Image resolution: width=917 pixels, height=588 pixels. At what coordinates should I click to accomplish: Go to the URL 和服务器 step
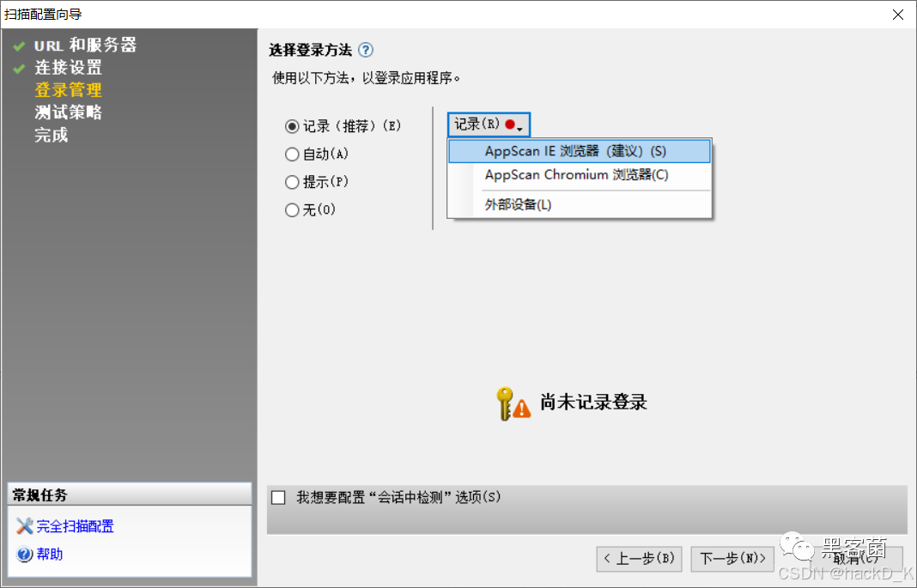coord(85,45)
